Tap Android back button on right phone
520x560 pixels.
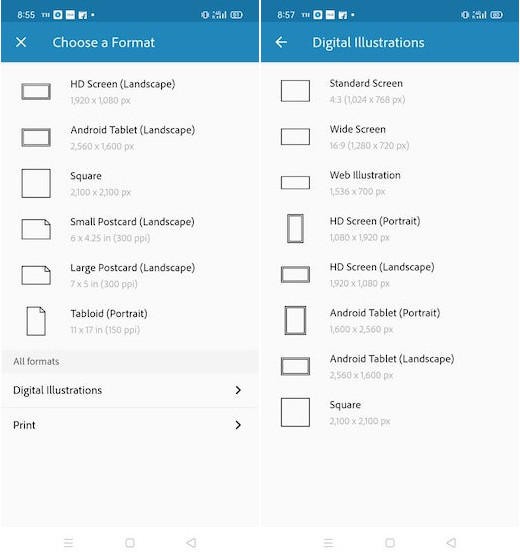[x=451, y=543]
